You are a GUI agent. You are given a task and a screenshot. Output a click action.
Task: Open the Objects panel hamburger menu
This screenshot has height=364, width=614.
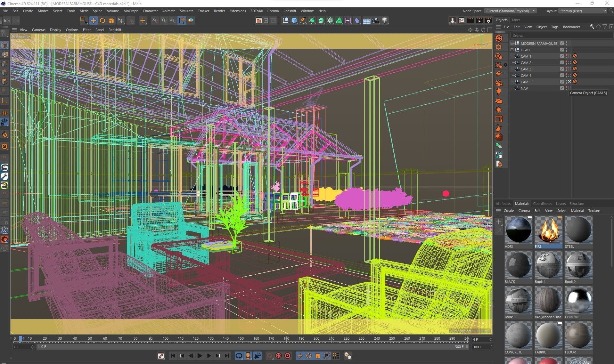coord(498,27)
